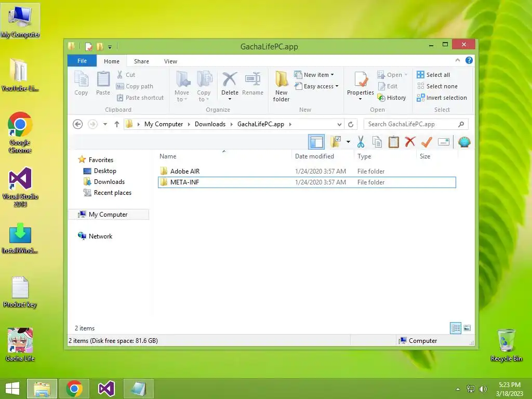Select the Gacha Life desktop shortcut
The image size is (532, 399).
[20, 345]
